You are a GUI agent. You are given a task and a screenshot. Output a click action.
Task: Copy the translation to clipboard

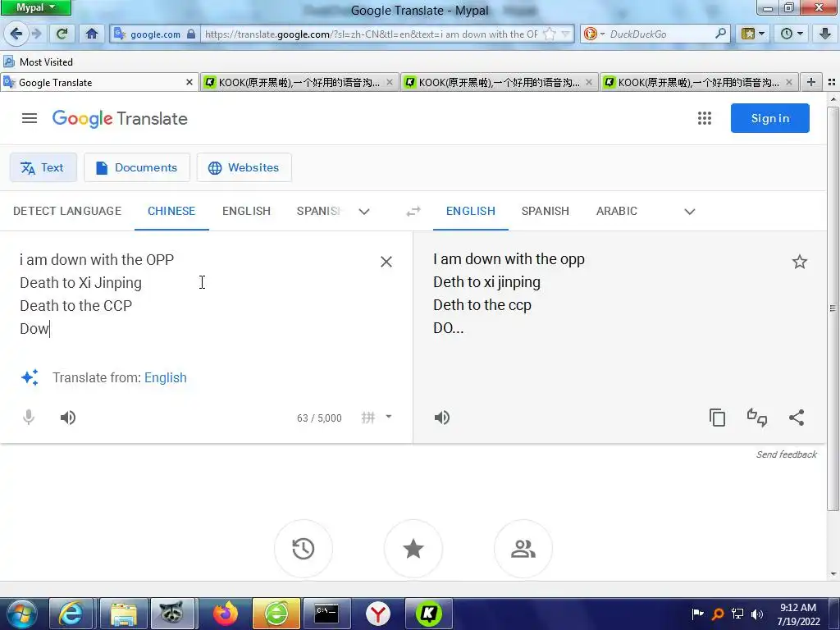coord(717,418)
